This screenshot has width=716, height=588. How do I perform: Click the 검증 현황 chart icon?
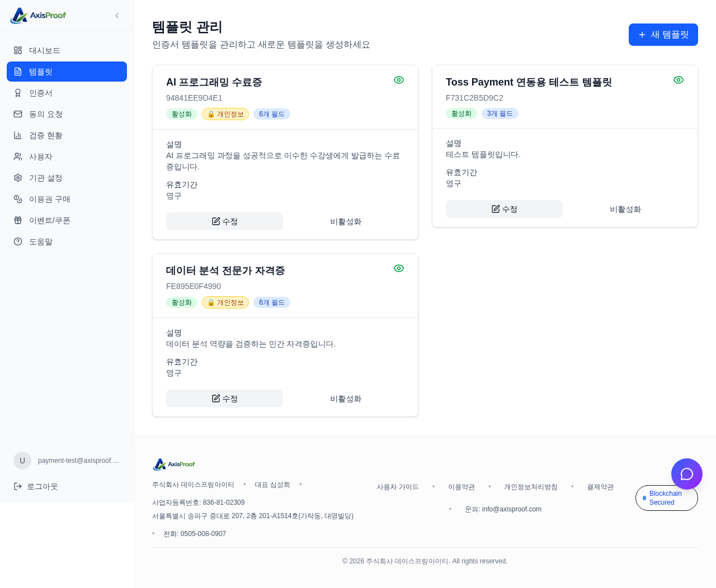18,135
